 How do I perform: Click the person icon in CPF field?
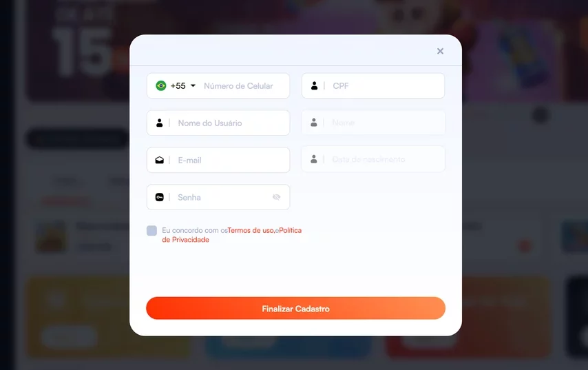(x=314, y=85)
